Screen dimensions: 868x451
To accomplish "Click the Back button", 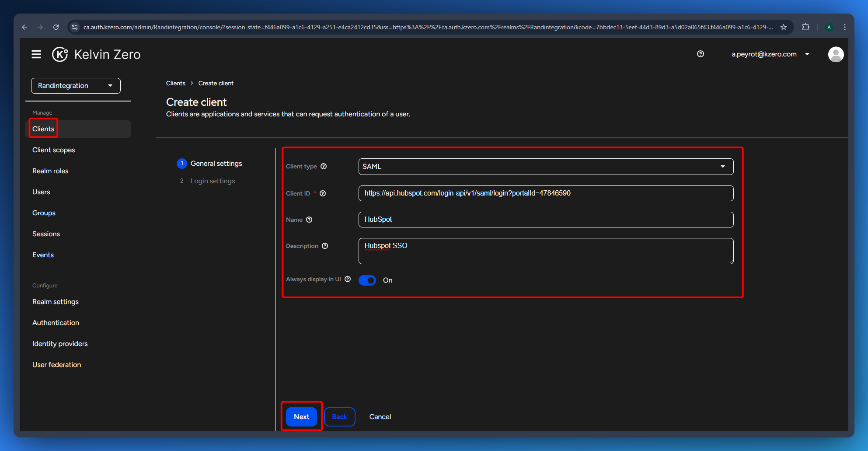I will click(x=340, y=417).
